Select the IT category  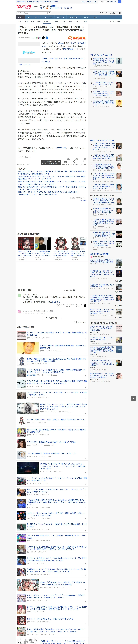coord(64,21)
